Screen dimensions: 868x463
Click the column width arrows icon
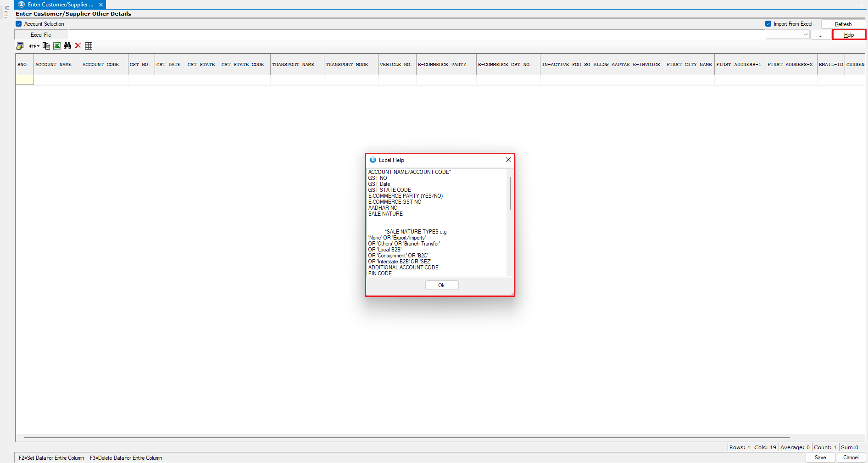point(33,46)
